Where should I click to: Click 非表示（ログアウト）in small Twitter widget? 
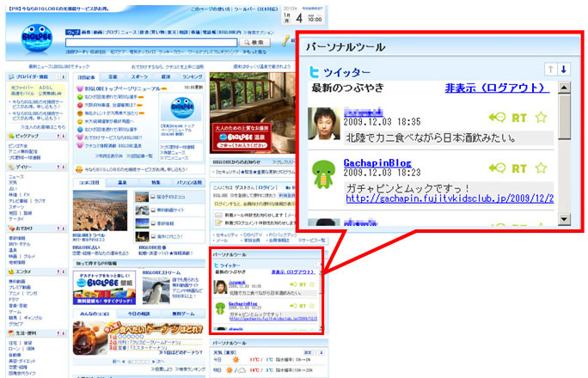tap(293, 272)
